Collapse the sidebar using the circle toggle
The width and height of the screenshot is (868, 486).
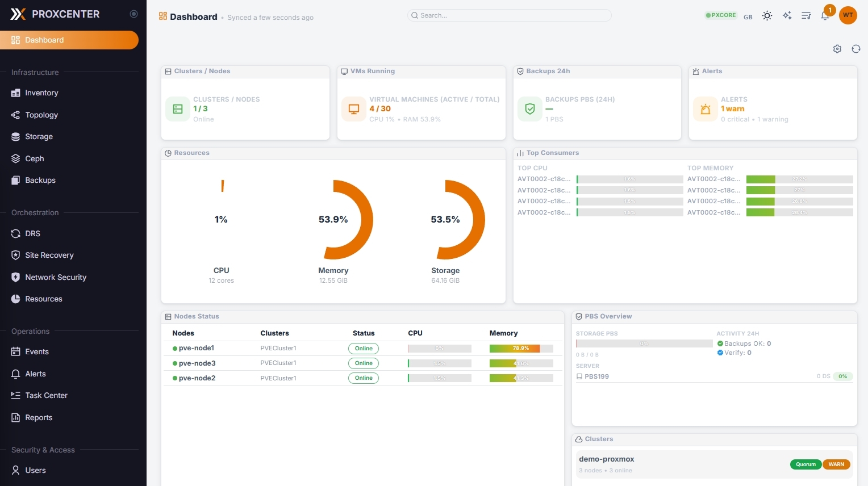click(133, 14)
